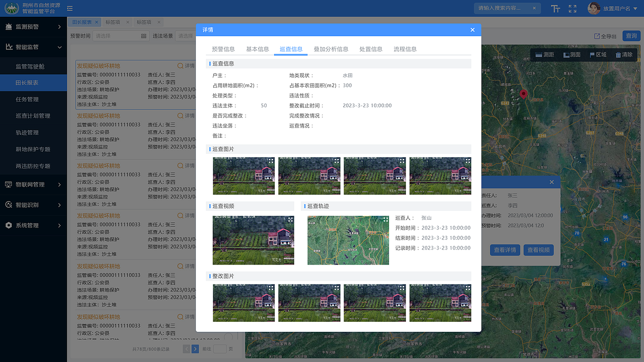
Task: Close the 田长报表 tab with its X
Action: (97, 22)
